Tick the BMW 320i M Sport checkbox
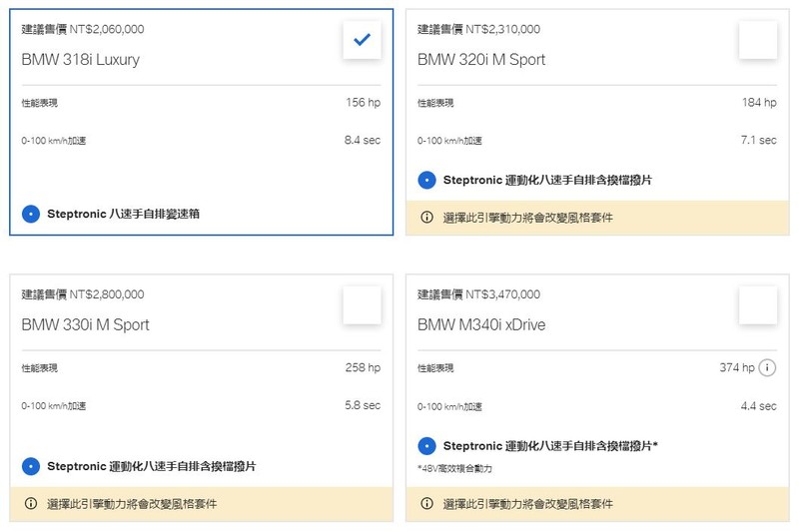This screenshot has height=532, width=799. 758,40
